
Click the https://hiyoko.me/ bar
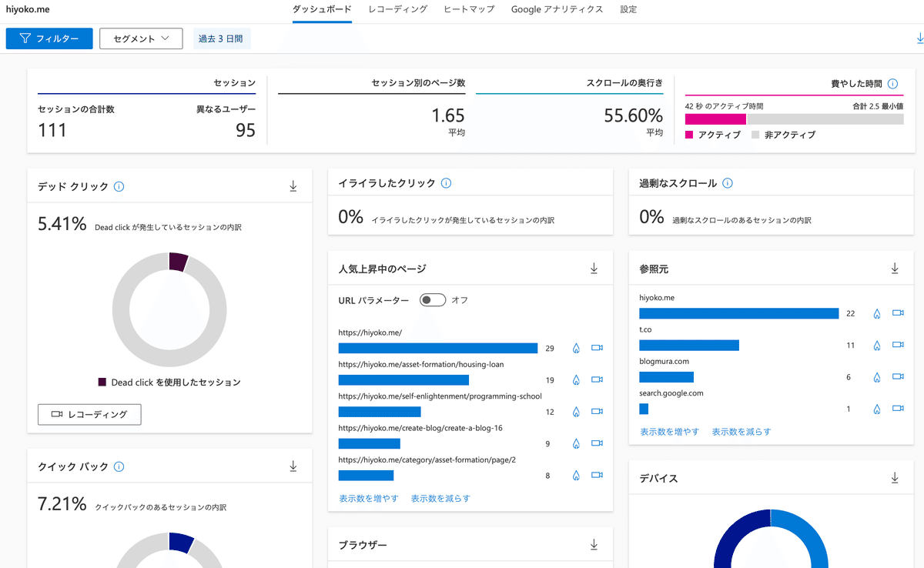(438, 348)
